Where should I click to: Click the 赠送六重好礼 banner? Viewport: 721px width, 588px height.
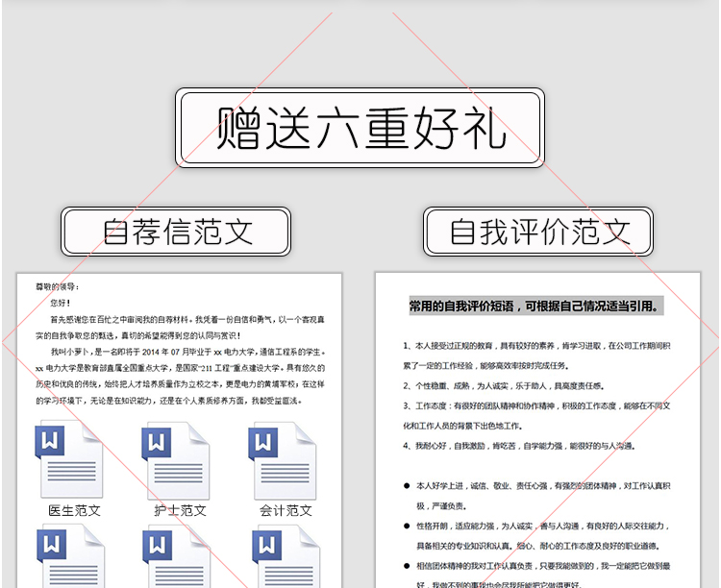(360, 128)
